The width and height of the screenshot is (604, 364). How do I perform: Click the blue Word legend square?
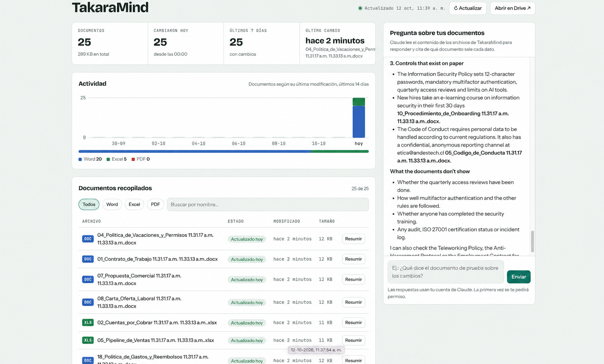point(80,159)
